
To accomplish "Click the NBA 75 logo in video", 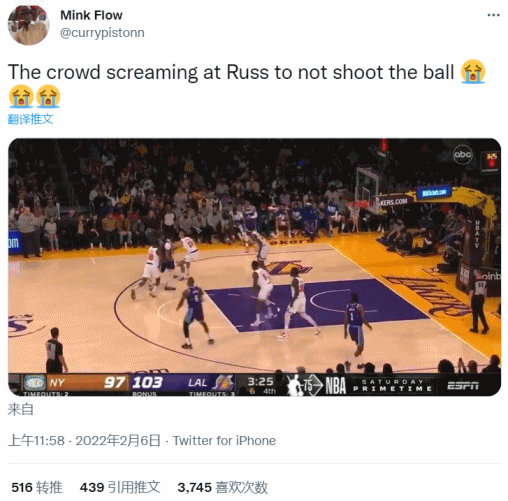I will tap(316, 385).
